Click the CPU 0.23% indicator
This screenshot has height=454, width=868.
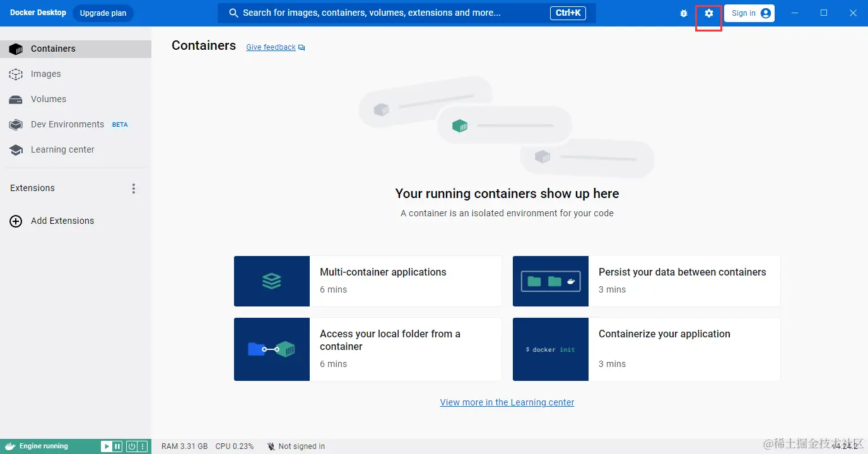point(235,446)
